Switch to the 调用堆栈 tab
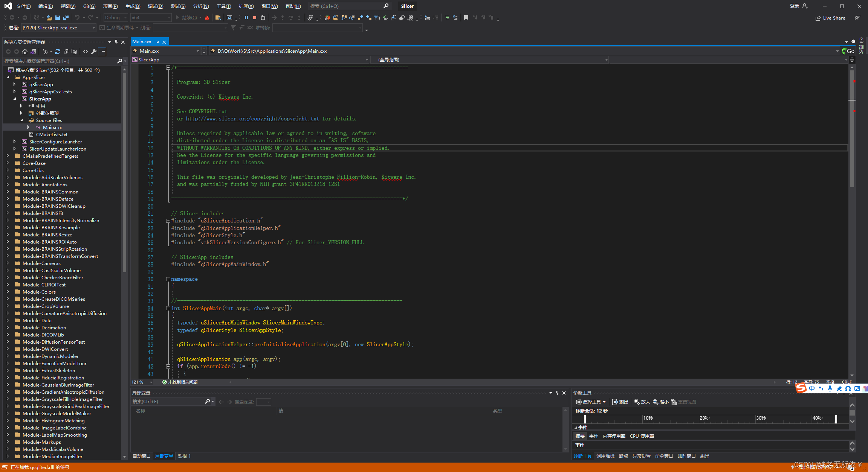 605,456
